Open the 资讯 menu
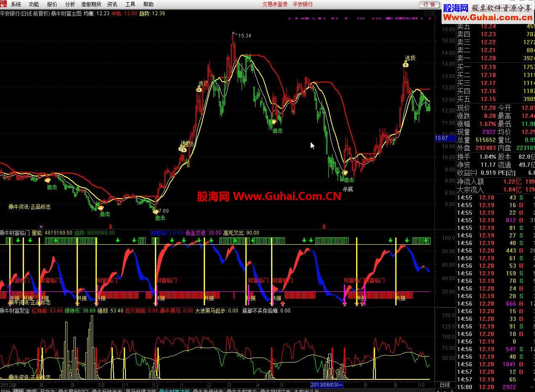 (x=112, y=4)
